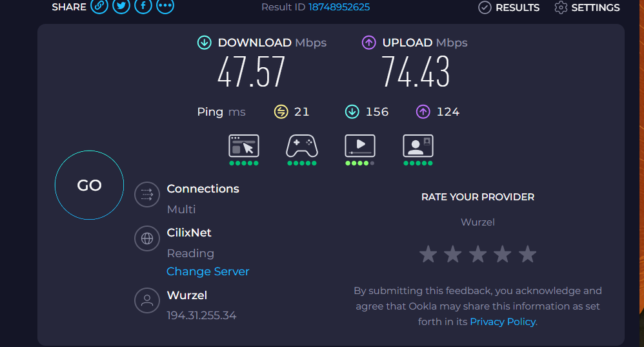Rate provider Wurzel one star
This screenshot has width=644, height=347.
tap(428, 255)
